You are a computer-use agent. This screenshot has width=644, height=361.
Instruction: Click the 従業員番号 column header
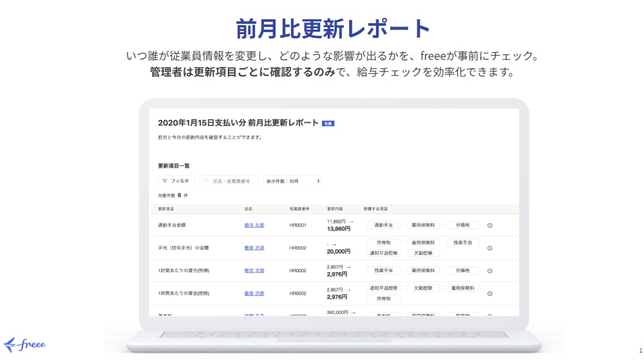point(299,209)
